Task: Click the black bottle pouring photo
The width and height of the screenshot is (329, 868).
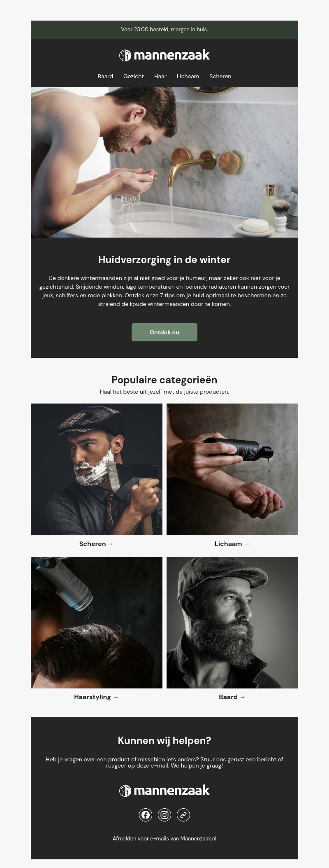Action: coord(232,469)
